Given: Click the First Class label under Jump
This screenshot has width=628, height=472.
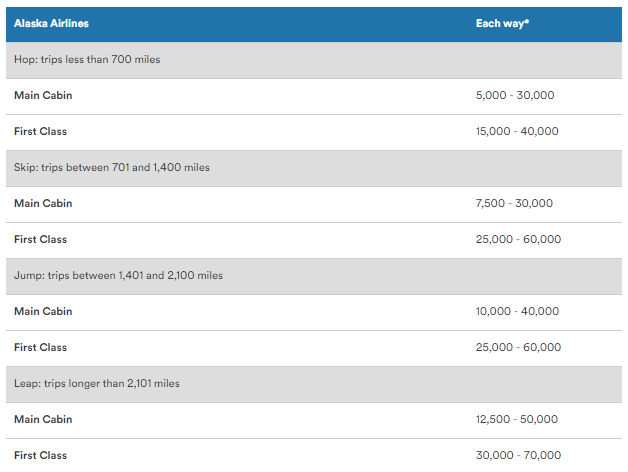Looking at the screenshot, I should coord(41,347).
